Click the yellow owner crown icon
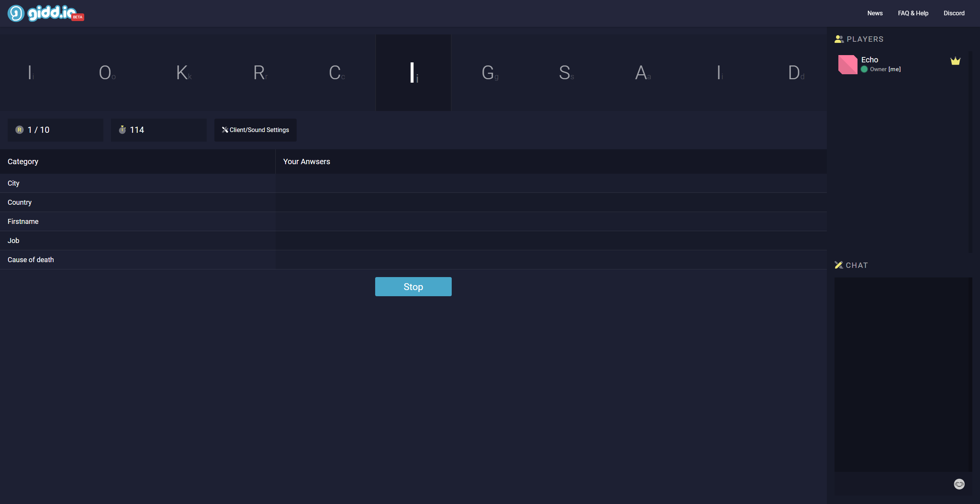Screen dimensions: 980x504 pos(955,61)
